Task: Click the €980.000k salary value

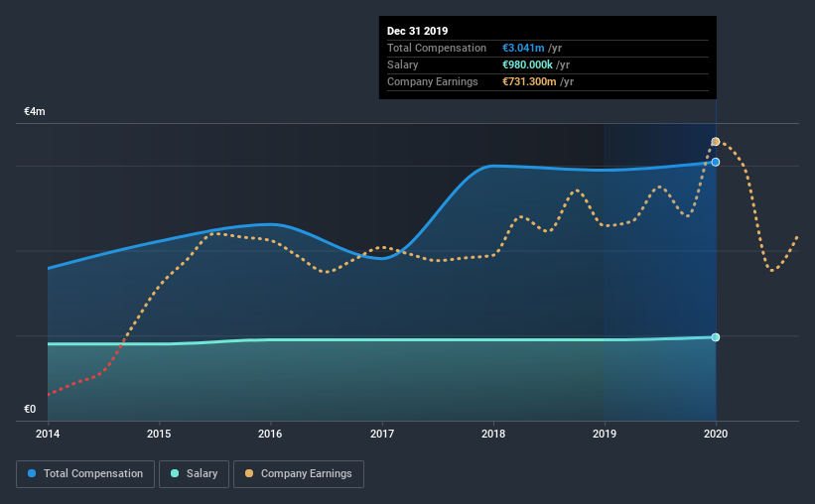Action: coord(527,64)
